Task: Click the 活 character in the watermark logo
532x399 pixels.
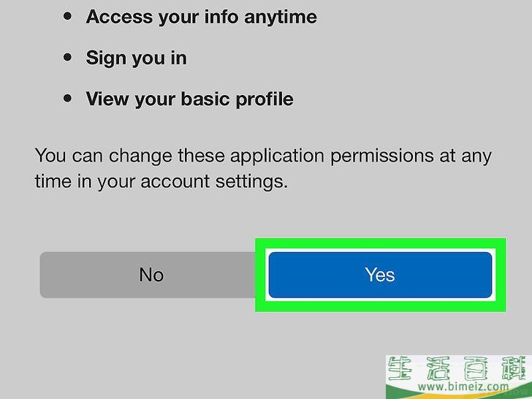Action: click(x=438, y=368)
